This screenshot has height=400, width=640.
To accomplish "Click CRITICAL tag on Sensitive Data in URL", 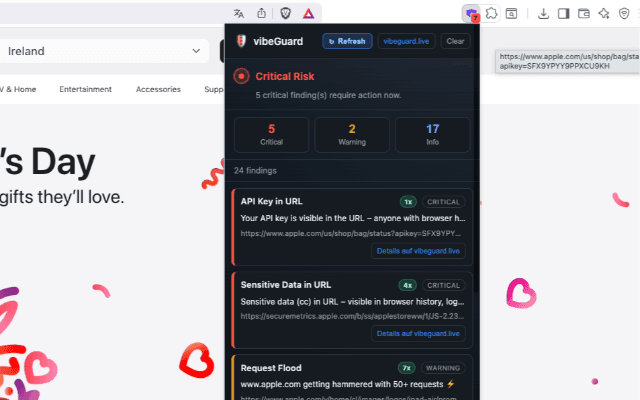I will pos(443,285).
